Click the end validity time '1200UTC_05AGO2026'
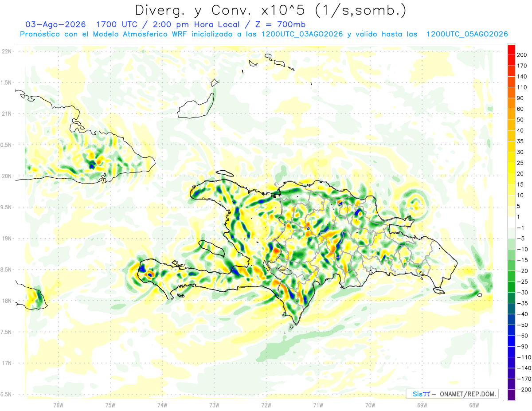532x411 pixels. tap(467, 34)
